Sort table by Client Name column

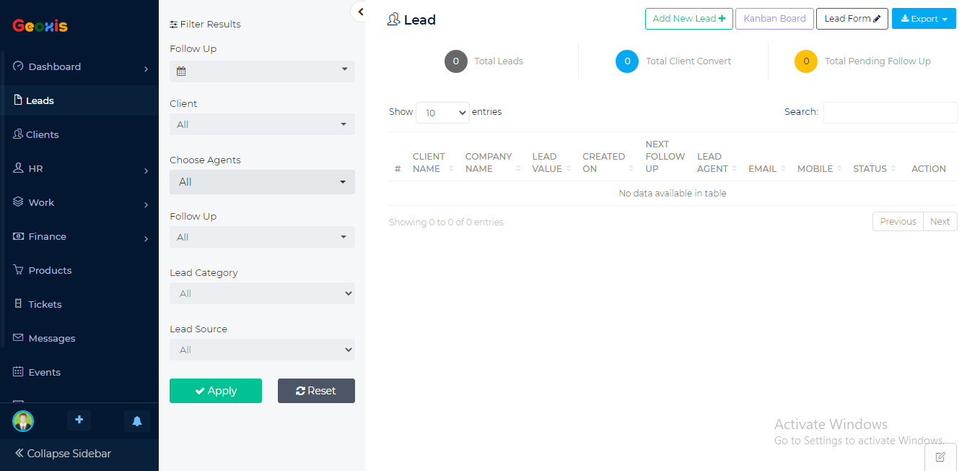coord(430,163)
